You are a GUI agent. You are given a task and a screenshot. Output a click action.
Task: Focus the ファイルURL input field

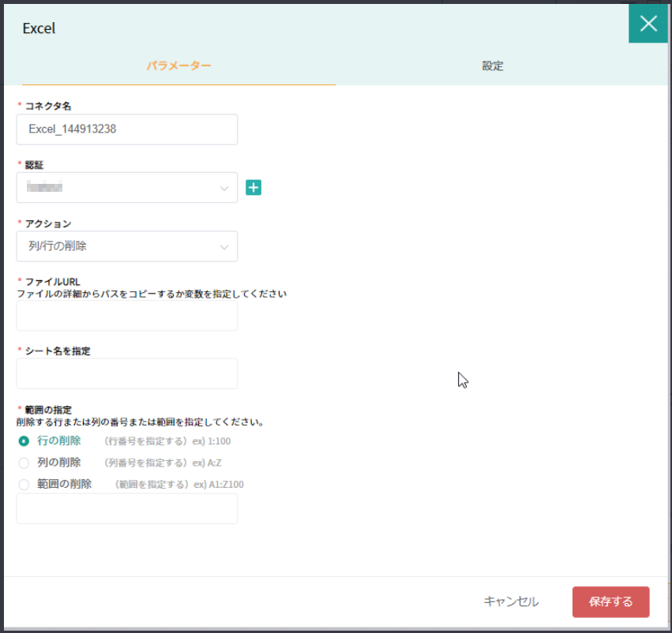(x=127, y=316)
